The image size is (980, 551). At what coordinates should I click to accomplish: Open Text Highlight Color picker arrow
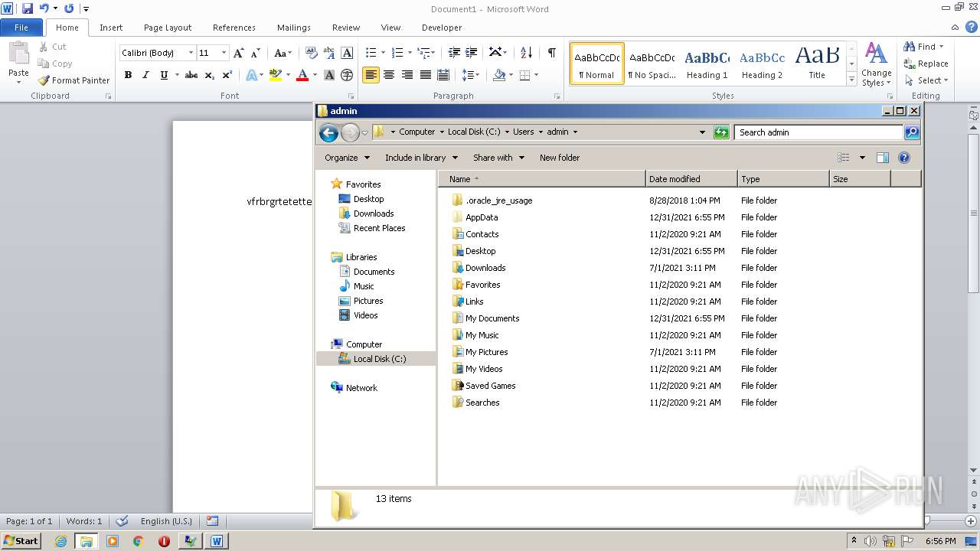[288, 75]
